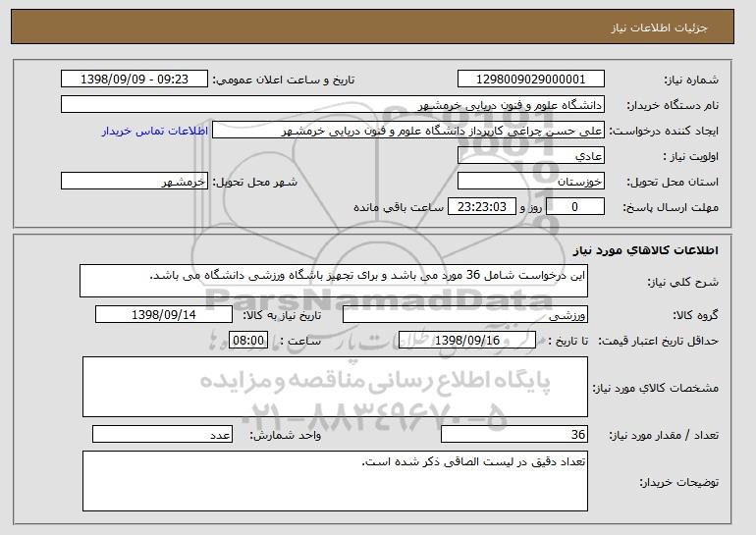
Task: Click the empty goods specifications text area
Action: tap(335, 387)
